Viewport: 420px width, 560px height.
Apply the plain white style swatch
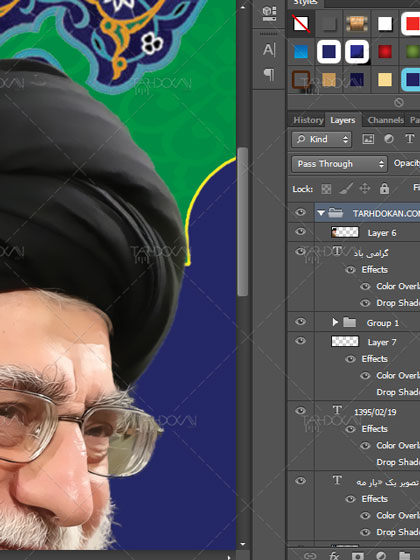385,24
